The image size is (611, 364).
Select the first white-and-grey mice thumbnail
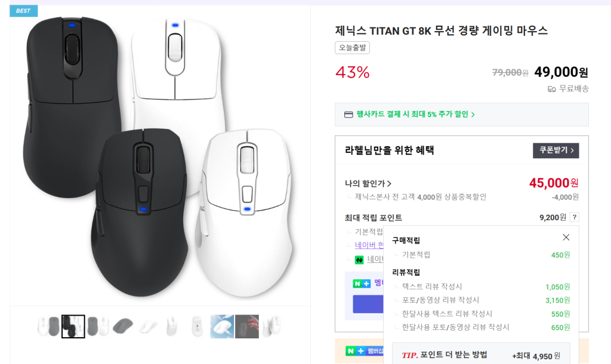pos(49,326)
